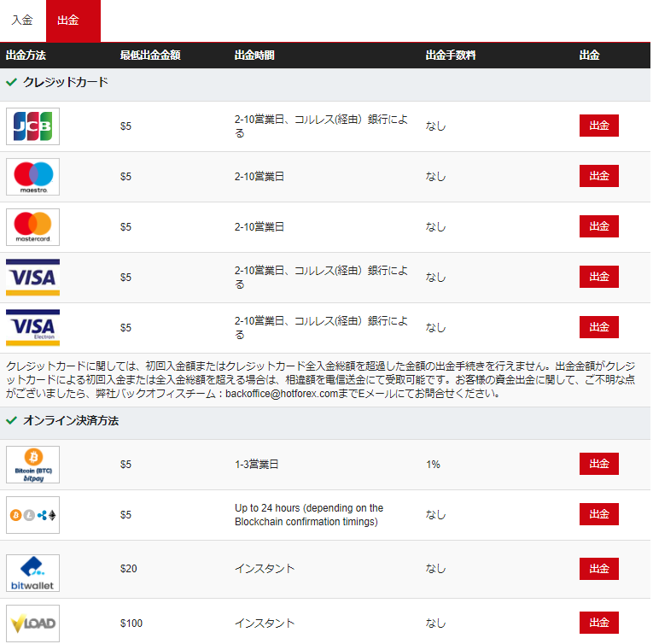Screen dimensions: 653x644
Task: Click green checkmark beside クレジッドカード heading
Action: click(x=12, y=82)
